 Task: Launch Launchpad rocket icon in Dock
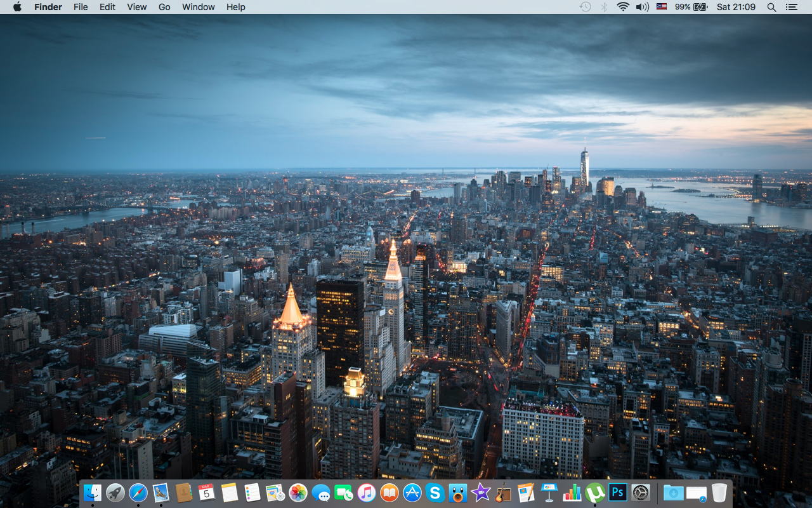(115, 492)
